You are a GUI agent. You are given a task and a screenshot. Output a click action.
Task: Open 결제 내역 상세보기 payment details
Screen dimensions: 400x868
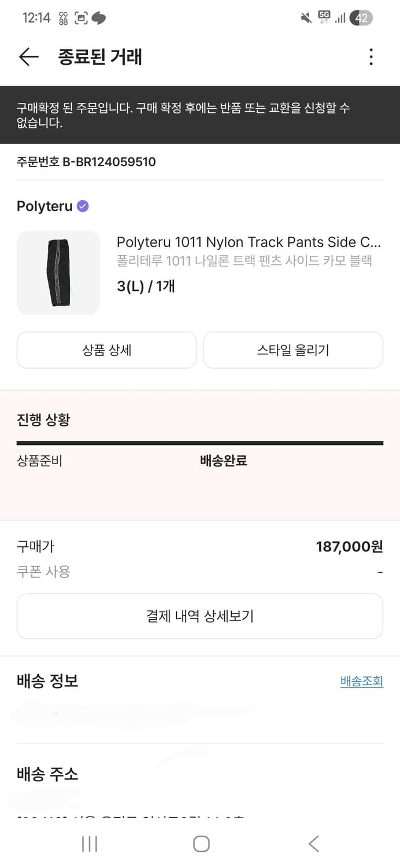[200, 616]
